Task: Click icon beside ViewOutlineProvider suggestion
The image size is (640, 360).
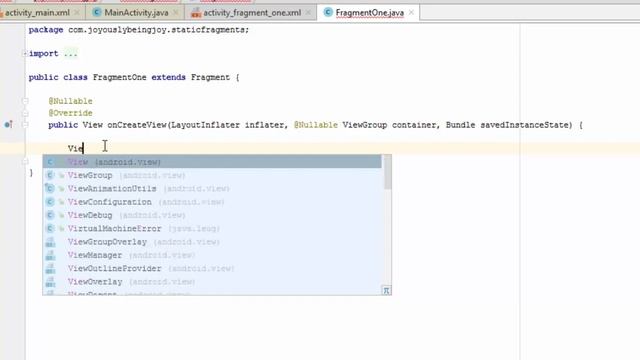Action: coord(50,269)
